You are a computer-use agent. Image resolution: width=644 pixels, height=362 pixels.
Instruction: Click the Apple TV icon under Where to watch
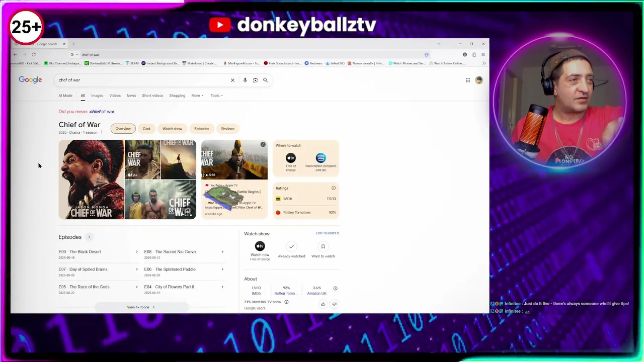(x=291, y=158)
